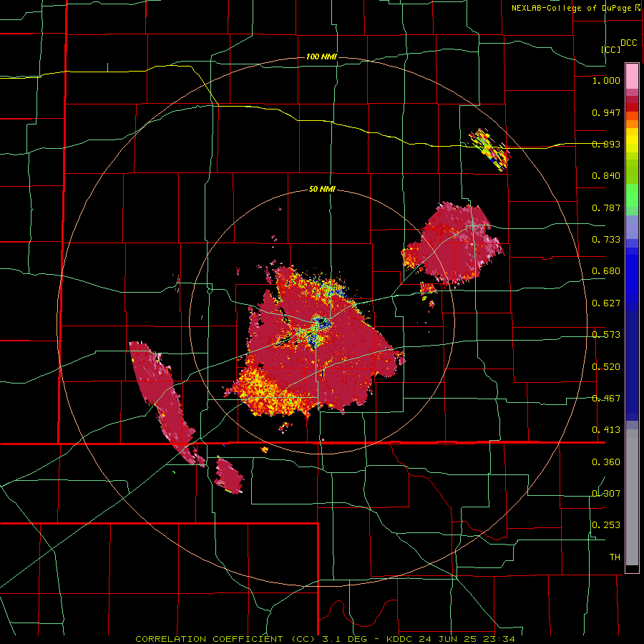Image resolution: width=644 pixels, height=644 pixels.
Task: Select the 1.000 legend value
Action: [606, 80]
